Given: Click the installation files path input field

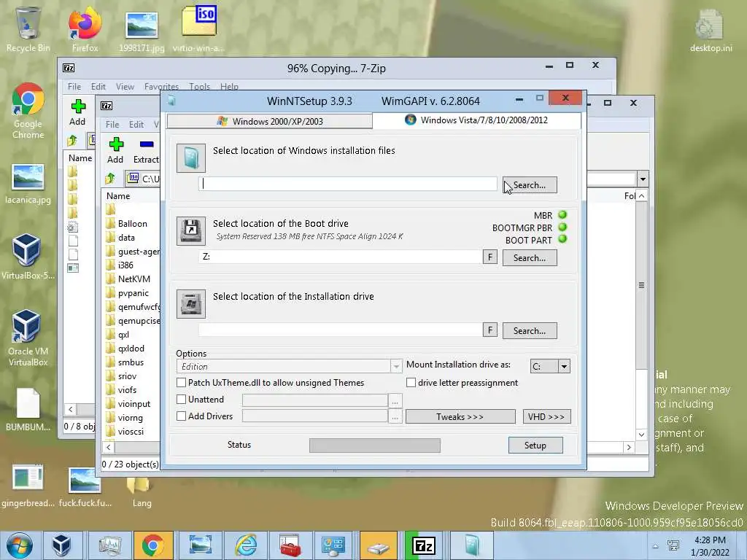Looking at the screenshot, I should pos(348,184).
